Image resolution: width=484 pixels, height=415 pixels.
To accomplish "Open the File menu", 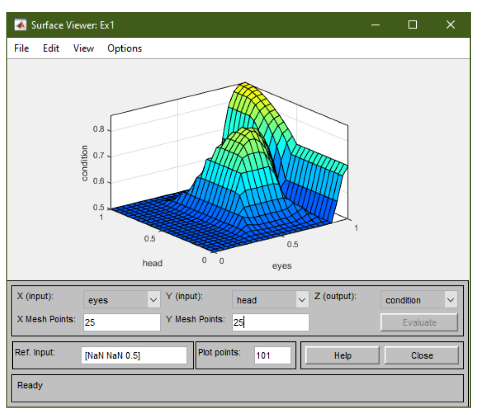I will (22, 48).
